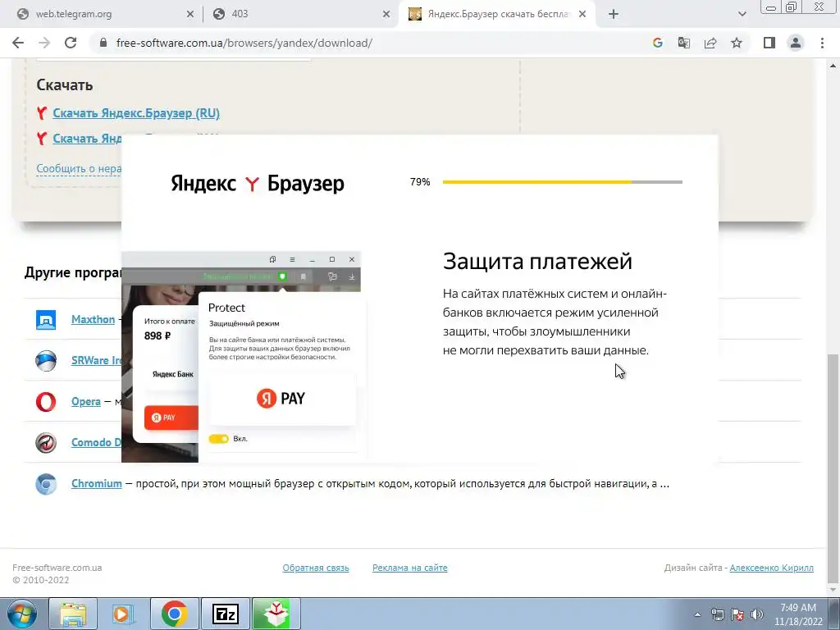This screenshot has height=630, width=840.
Task: Open Алексеенко Кирилл designer link
Action: click(x=771, y=568)
